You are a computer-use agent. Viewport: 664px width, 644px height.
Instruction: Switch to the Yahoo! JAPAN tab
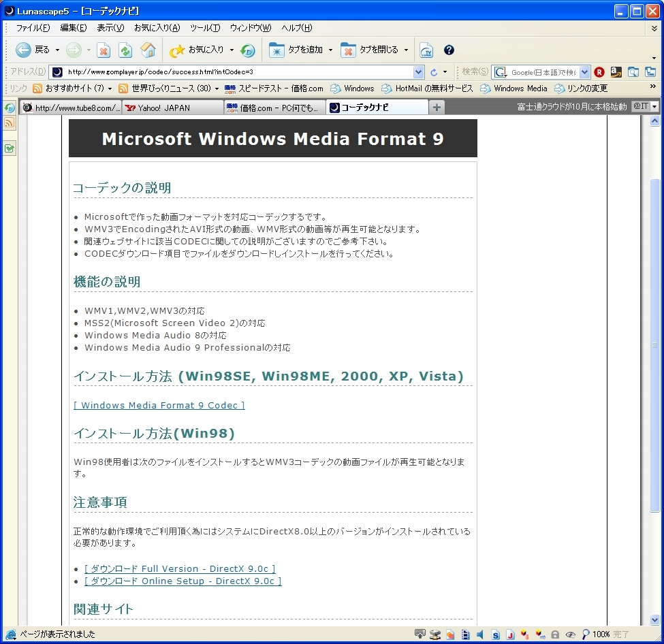[x=173, y=108]
